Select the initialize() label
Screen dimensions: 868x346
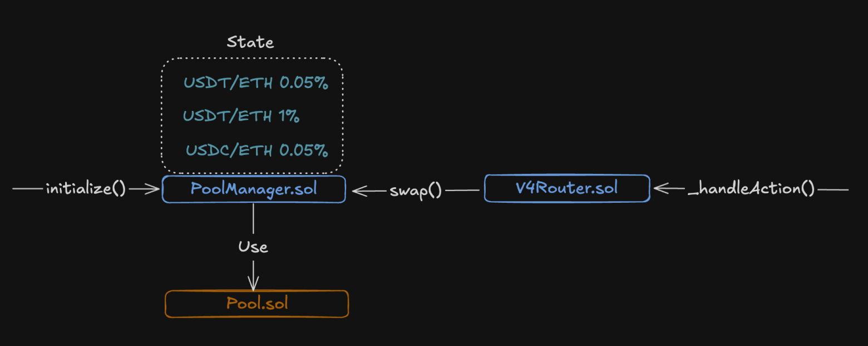click(86, 189)
